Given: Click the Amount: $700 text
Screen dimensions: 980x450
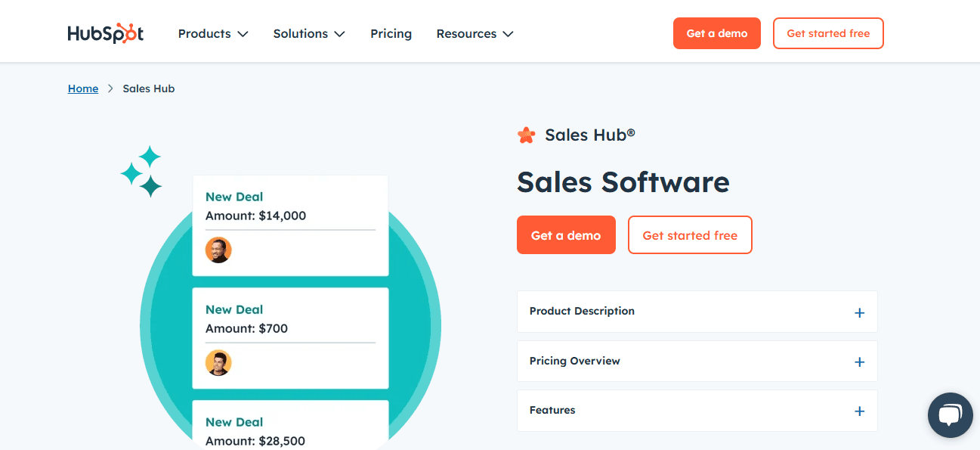Looking at the screenshot, I should (246, 328).
